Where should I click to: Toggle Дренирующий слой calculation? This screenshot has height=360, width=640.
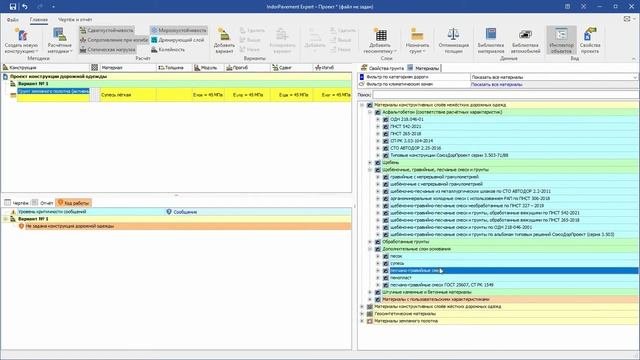[x=178, y=40]
